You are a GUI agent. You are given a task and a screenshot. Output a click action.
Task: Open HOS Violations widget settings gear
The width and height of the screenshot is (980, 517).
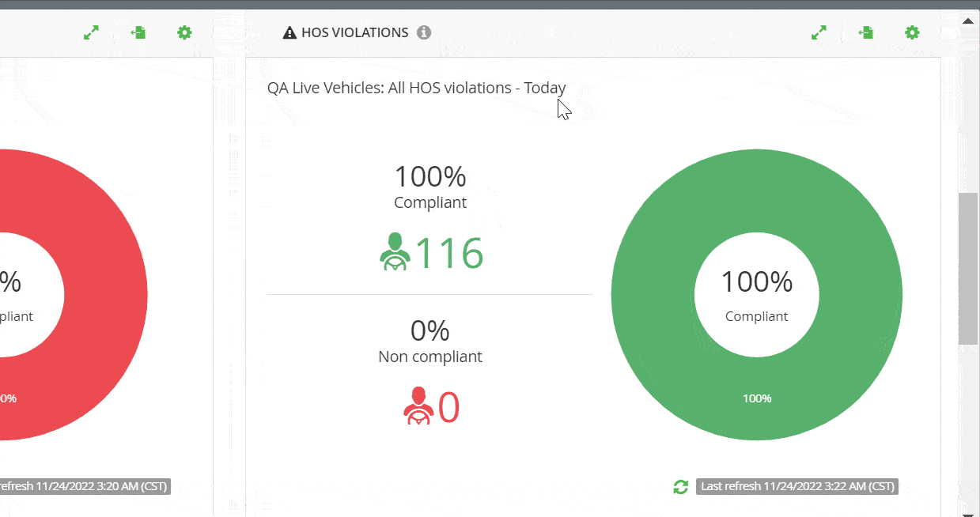[x=912, y=32]
